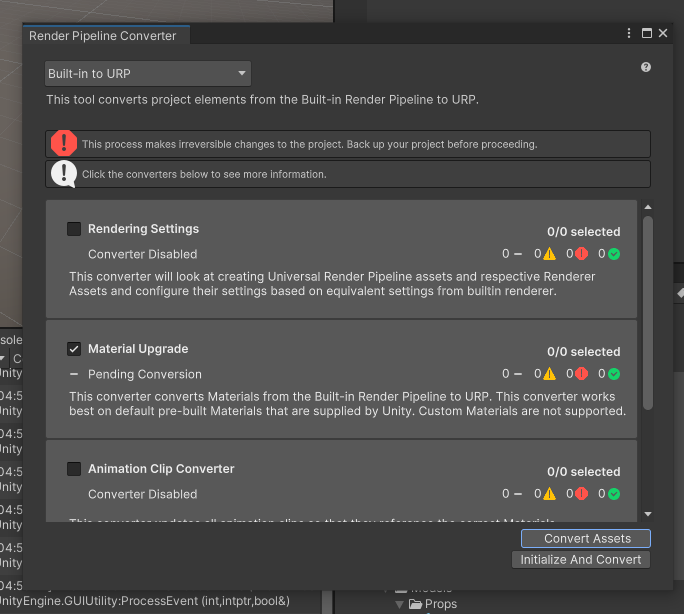Select the Render Pipeline Converter tab
Screen dimensions: 684x614
click(103, 36)
